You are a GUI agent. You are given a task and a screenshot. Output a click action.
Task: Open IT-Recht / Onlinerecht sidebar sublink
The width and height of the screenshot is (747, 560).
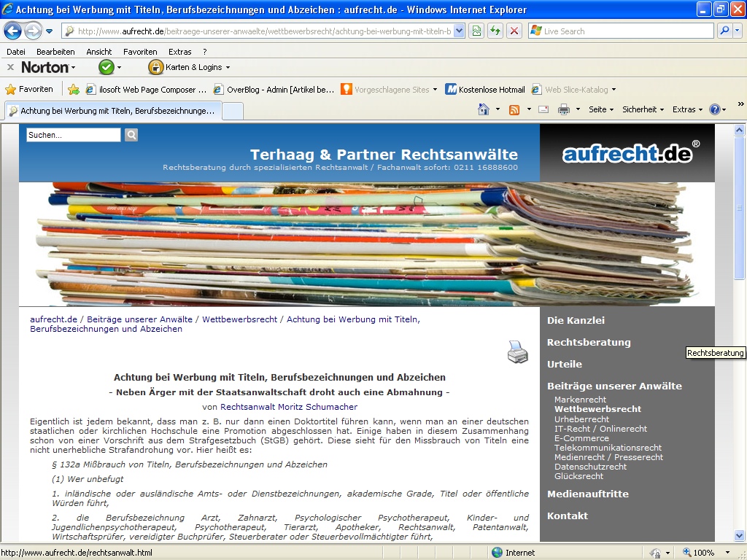tap(601, 429)
